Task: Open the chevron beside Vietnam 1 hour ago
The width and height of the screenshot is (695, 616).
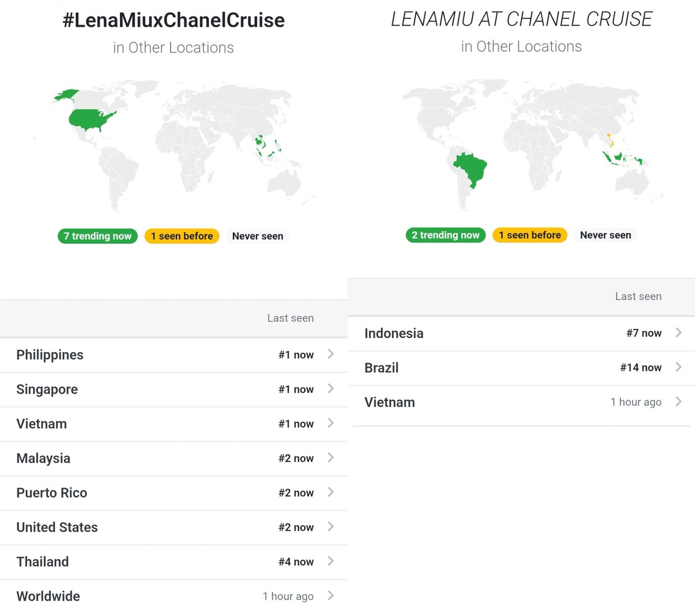Action: (679, 401)
